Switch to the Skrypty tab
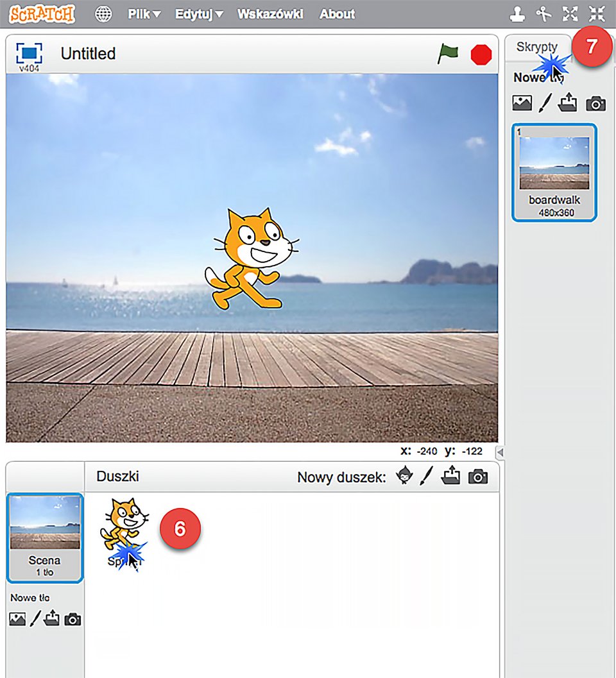Image resolution: width=616 pixels, height=678 pixels. pyautogui.click(x=537, y=47)
